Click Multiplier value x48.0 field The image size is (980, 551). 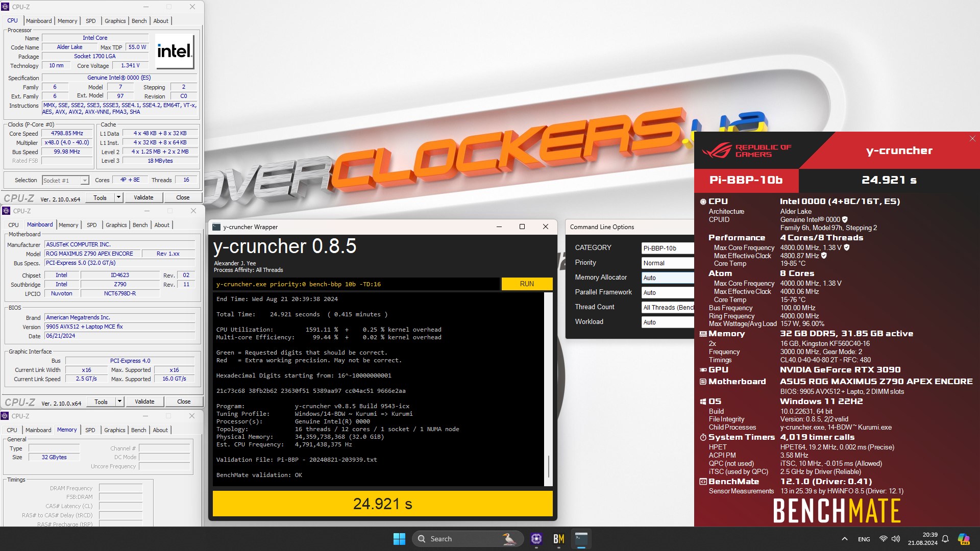click(x=67, y=142)
